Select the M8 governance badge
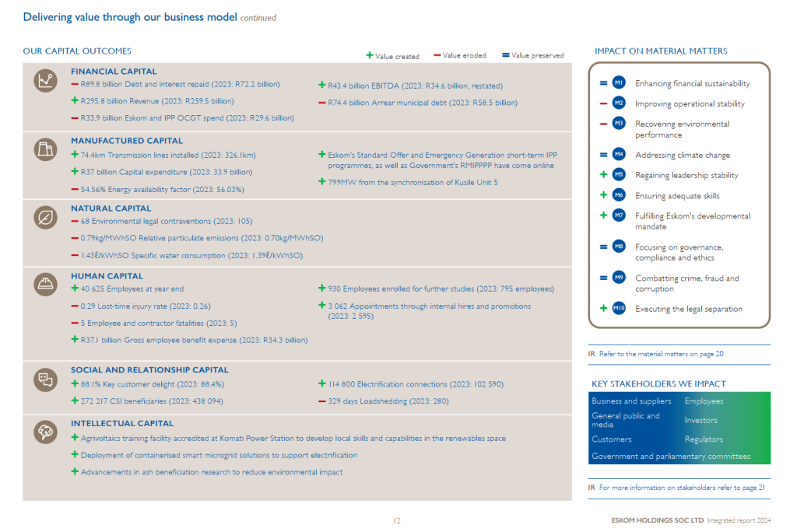This screenshot has width=797, height=532. coord(619,247)
